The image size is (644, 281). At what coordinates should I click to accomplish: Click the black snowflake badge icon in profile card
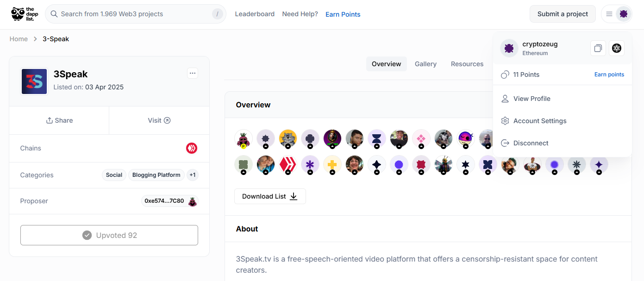coord(617,48)
